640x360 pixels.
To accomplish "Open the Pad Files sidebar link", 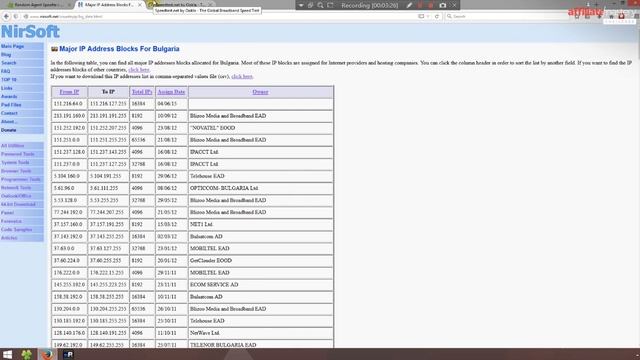I will pyautogui.click(x=11, y=105).
